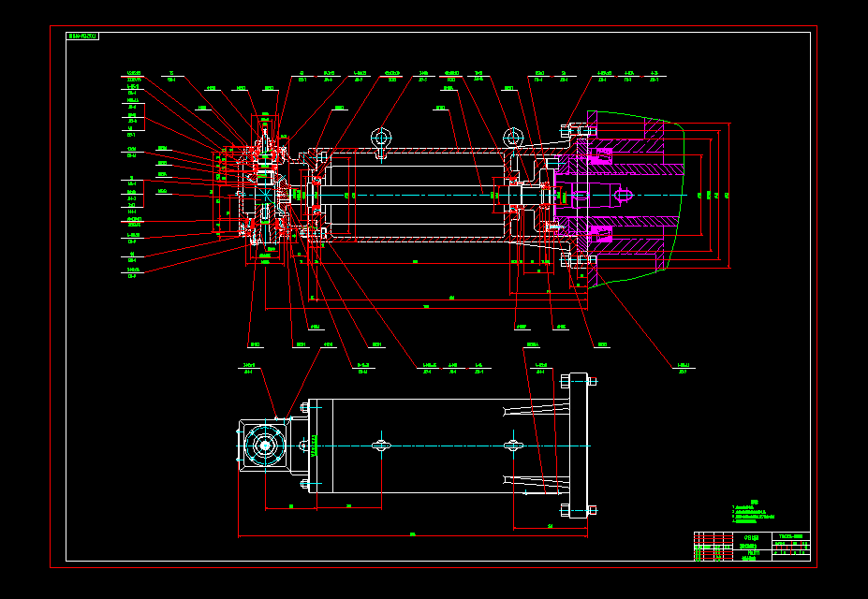Viewport: 868px width, 599px height.
Task: Select the left lifting eye bolt on section view
Action: pos(381,141)
